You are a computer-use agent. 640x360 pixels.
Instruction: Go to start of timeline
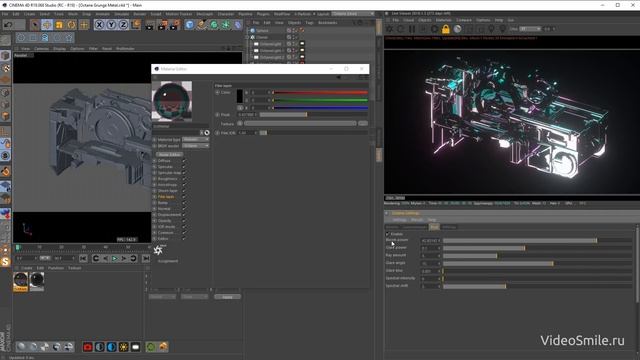coord(83,258)
